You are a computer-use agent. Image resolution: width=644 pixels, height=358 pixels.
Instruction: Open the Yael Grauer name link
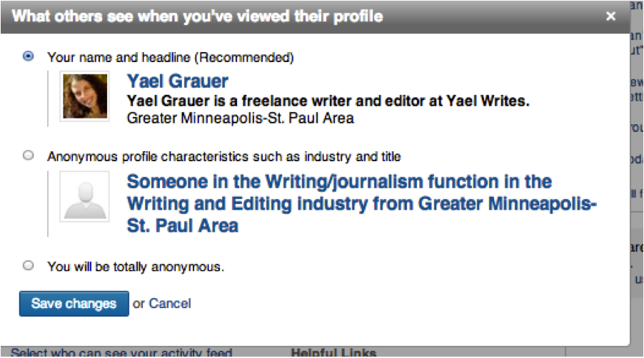click(177, 81)
